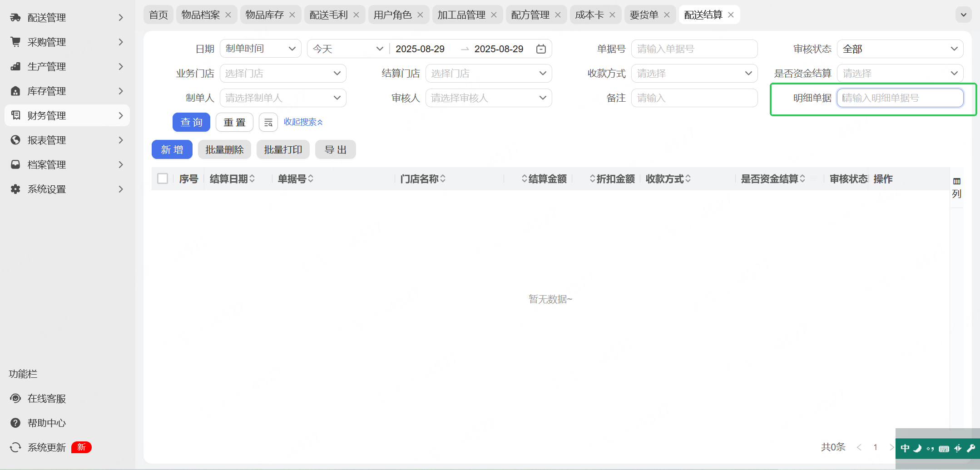Go to previous page arrow in pagination
This screenshot has height=470, width=980.
(x=859, y=447)
